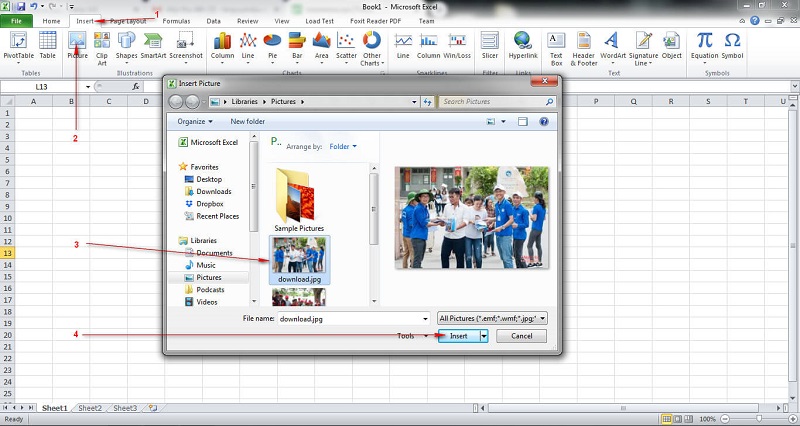The height and width of the screenshot is (426, 800).
Task: Click the help icon in the Insert Picture dialog
Action: (x=544, y=121)
